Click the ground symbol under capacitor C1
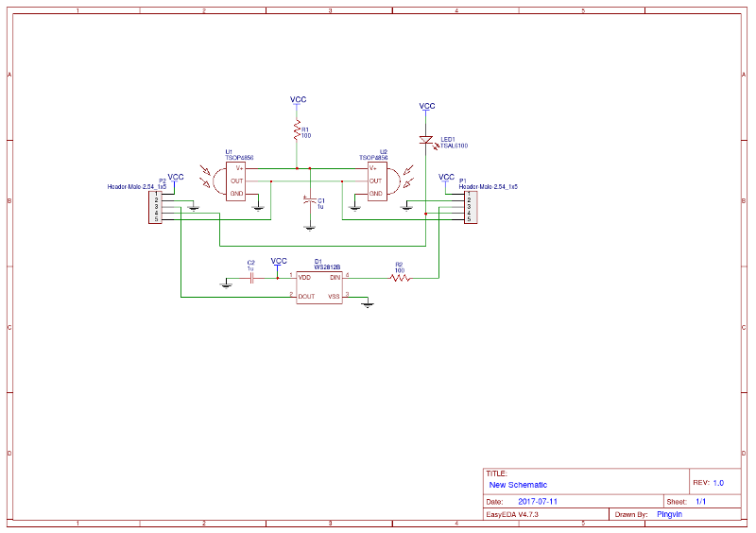Viewport: 756px width, 533px height. click(x=309, y=227)
